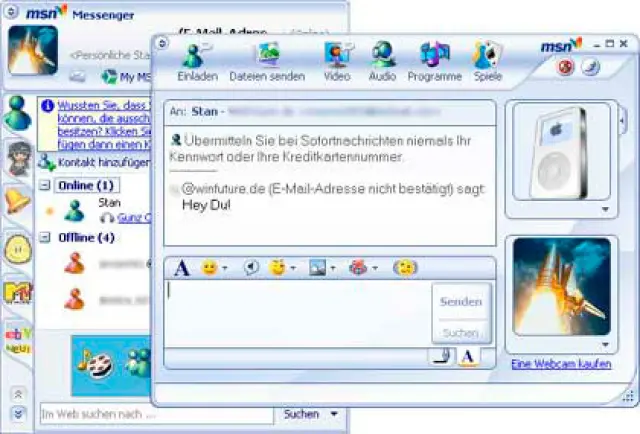Click Suchen button in Messenger window
Screen dimensions: 640x434
(x=301, y=414)
